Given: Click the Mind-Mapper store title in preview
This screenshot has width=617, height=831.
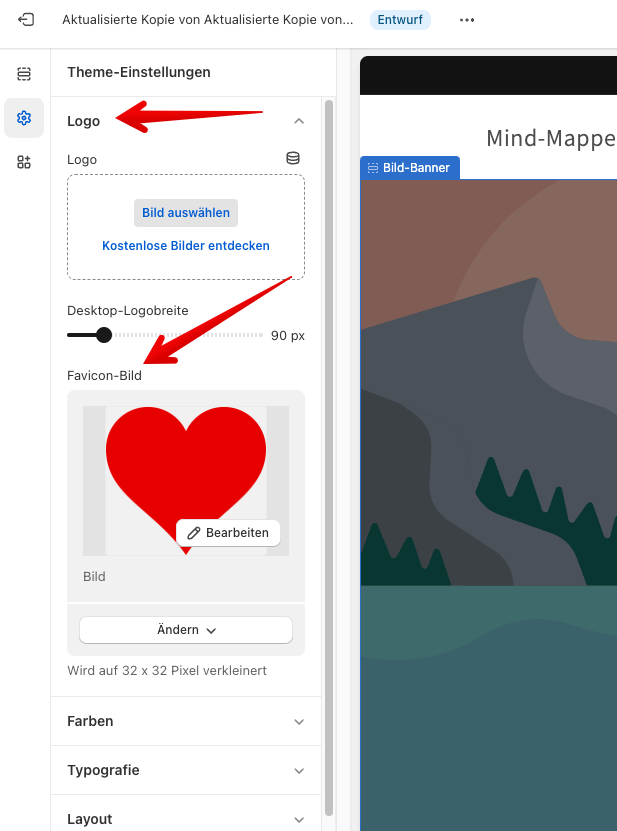Looking at the screenshot, I should pyautogui.click(x=551, y=138).
